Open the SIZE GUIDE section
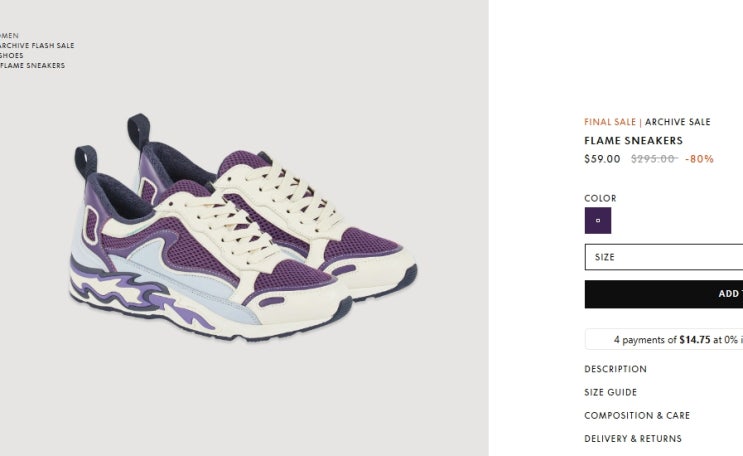The image size is (743, 456). [610, 392]
